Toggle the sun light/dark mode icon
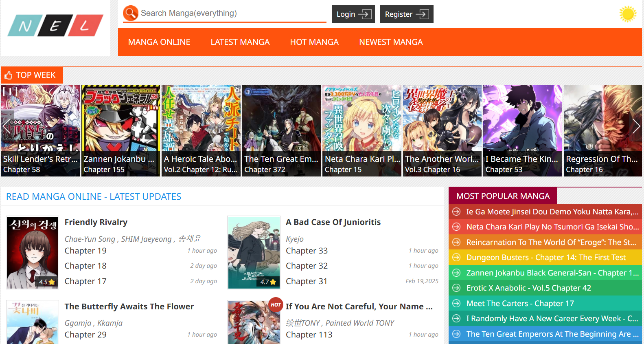Viewport: 644px width, 344px height. click(628, 14)
